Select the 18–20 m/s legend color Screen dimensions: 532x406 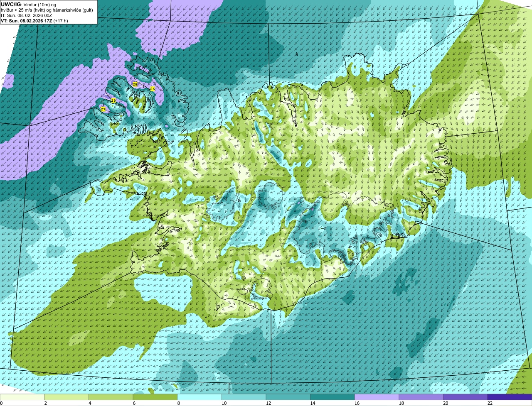coord(421,397)
